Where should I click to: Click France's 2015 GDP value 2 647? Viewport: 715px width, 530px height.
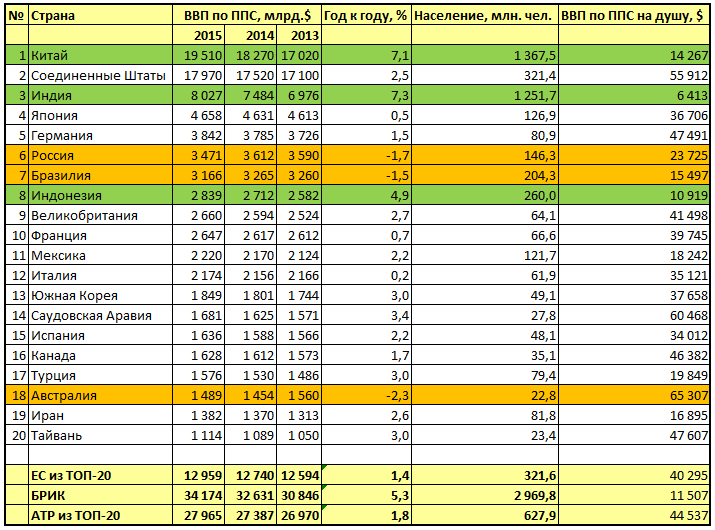pyautogui.click(x=199, y=235)
